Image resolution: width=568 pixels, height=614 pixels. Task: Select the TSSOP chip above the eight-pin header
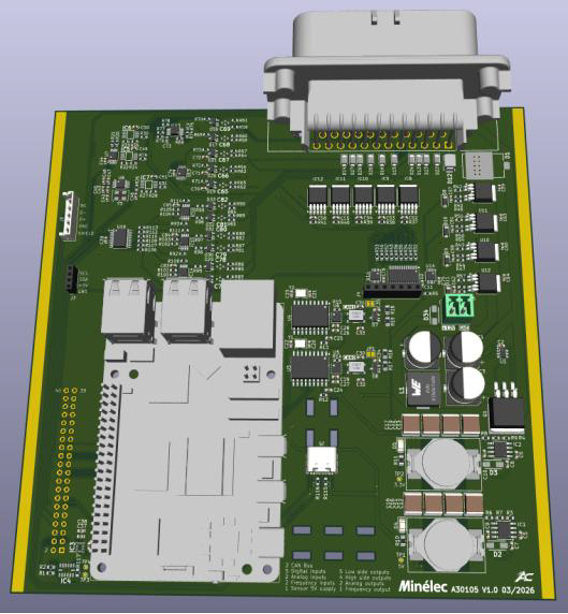[x=404, y=275]
